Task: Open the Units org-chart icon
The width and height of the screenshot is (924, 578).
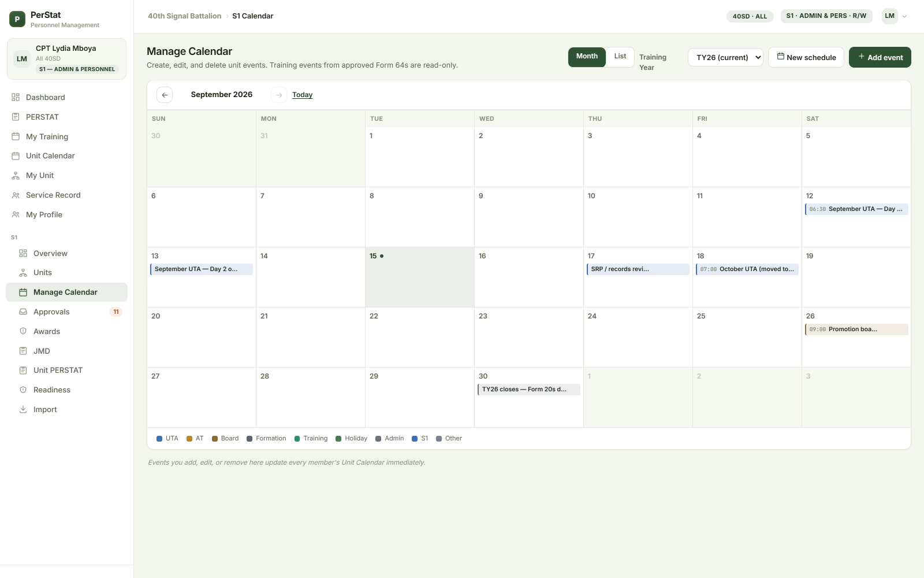Action: coord(23,272)
